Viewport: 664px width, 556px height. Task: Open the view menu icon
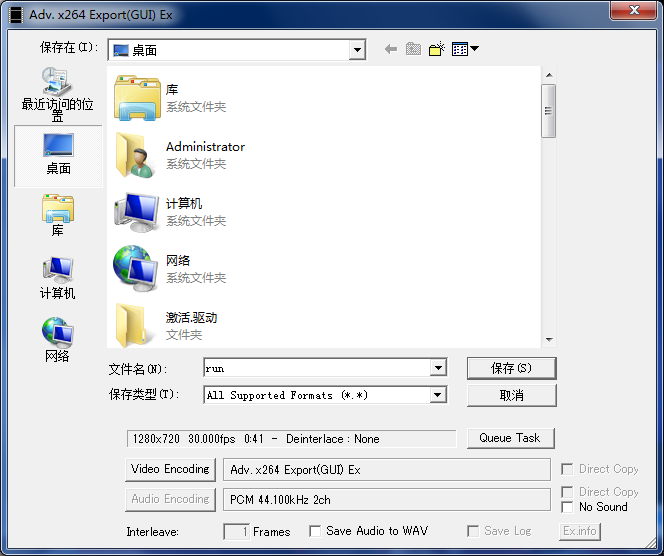pos(465,49)
